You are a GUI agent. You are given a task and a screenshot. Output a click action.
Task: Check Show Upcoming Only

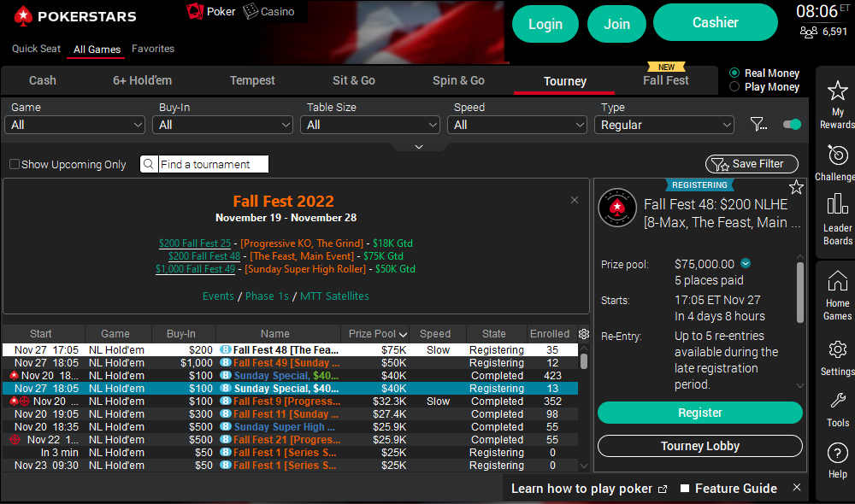pyautogui.click(x=15, y=164)
